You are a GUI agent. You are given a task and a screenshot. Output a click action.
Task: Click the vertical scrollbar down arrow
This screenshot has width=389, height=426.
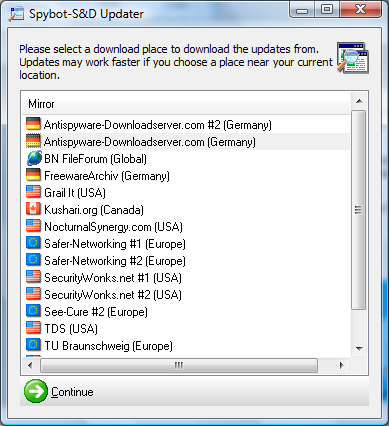[x=359, y=349]
